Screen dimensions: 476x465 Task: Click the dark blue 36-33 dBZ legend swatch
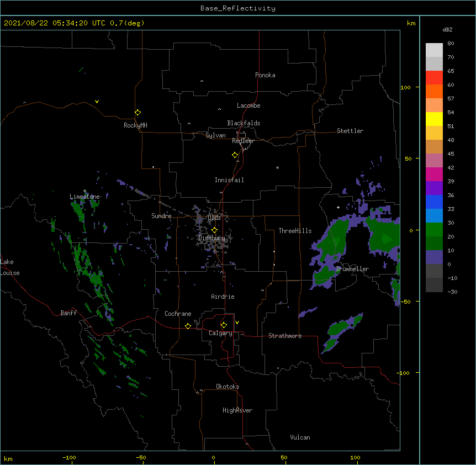tap(434, 202)
